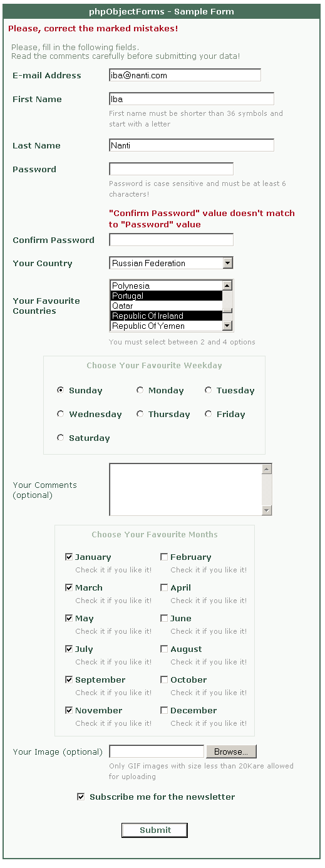Toggle Subscribe me for the newsletter checkbox
325x868 pixels.
pyautogui.click(x=81, y=797)
